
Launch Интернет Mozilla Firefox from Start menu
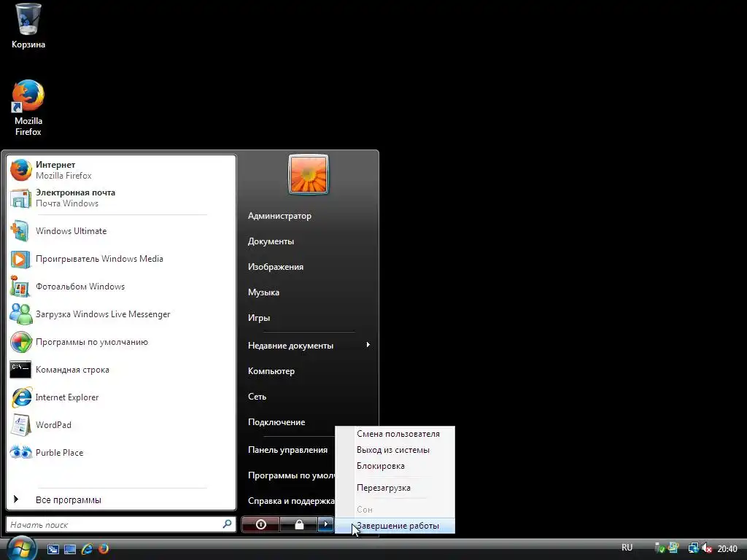121,170
